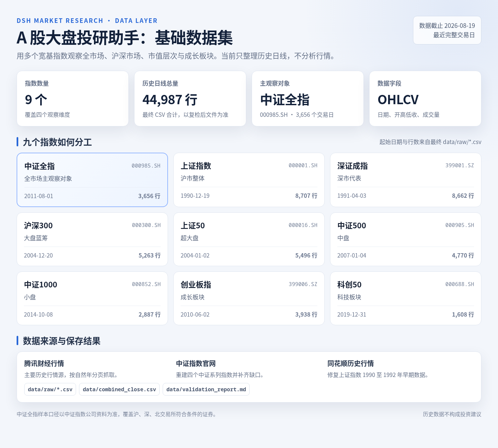
Task: Click the 数据截止 2026-08-19 date badge
Action: [x=447, y=30]
